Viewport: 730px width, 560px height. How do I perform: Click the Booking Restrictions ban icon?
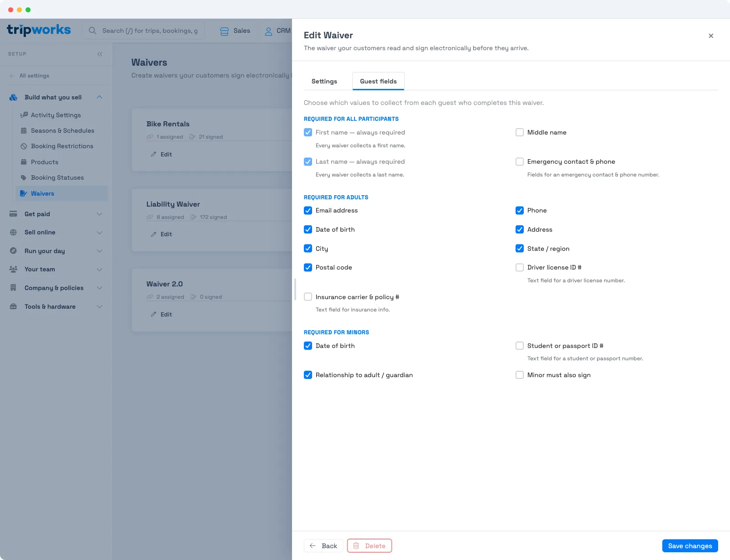tap(24, 146)
